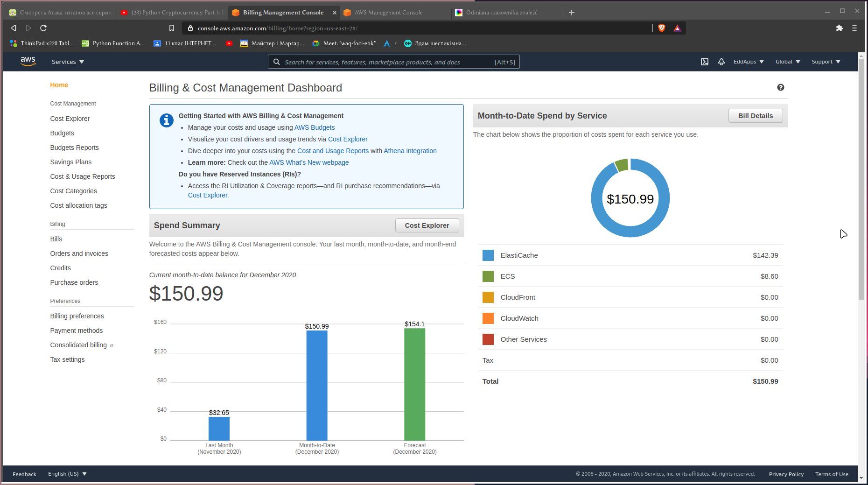Switch to the Смотреть Атака титанов tab
This screenshot has width=868, height=485.
coord(61,13)
